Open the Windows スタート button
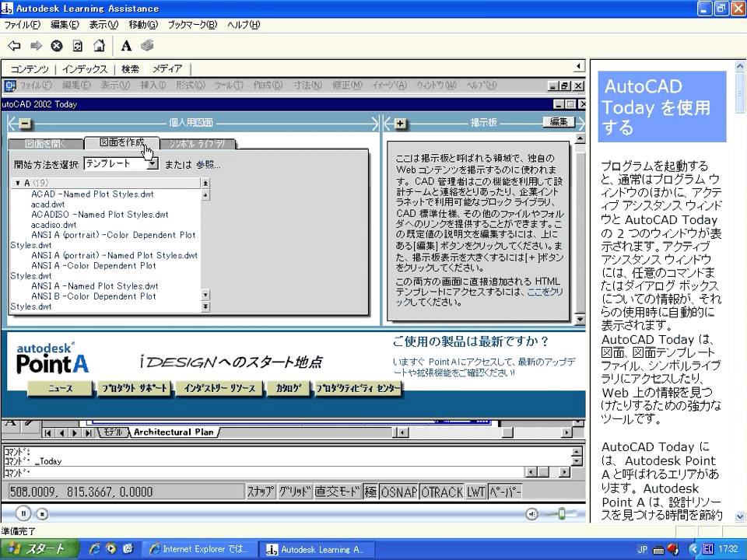 [x=38, y=549]
